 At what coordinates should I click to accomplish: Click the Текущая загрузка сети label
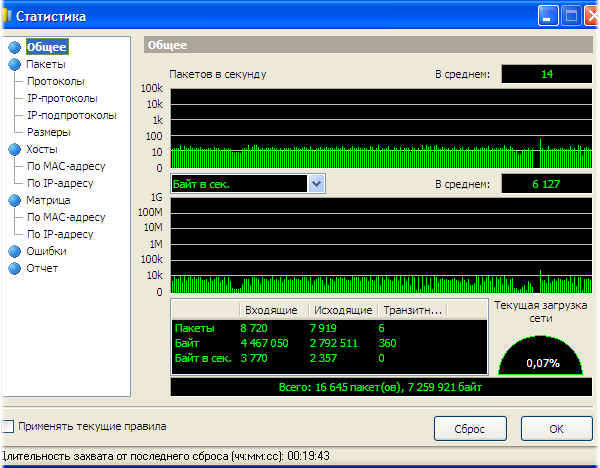[541, 311]
